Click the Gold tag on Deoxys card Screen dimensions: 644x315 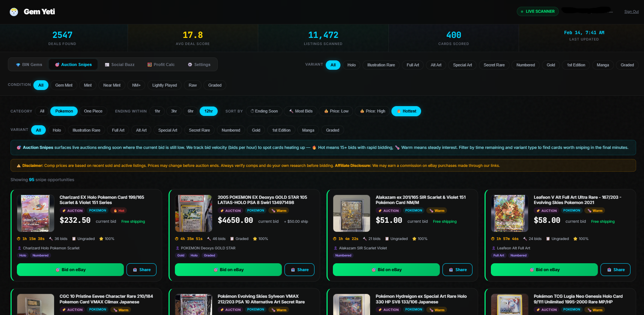(181, 255)
